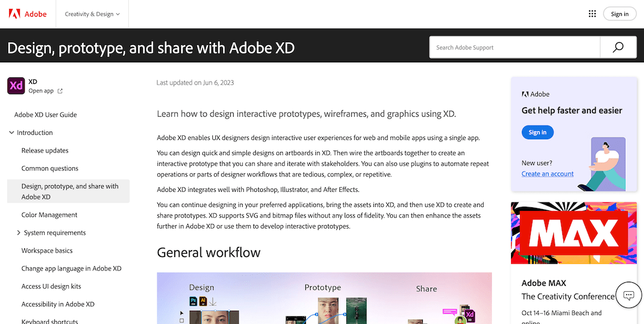Click the Open app external link icon
Screen dimensions: 644x324
coord(60,91)
